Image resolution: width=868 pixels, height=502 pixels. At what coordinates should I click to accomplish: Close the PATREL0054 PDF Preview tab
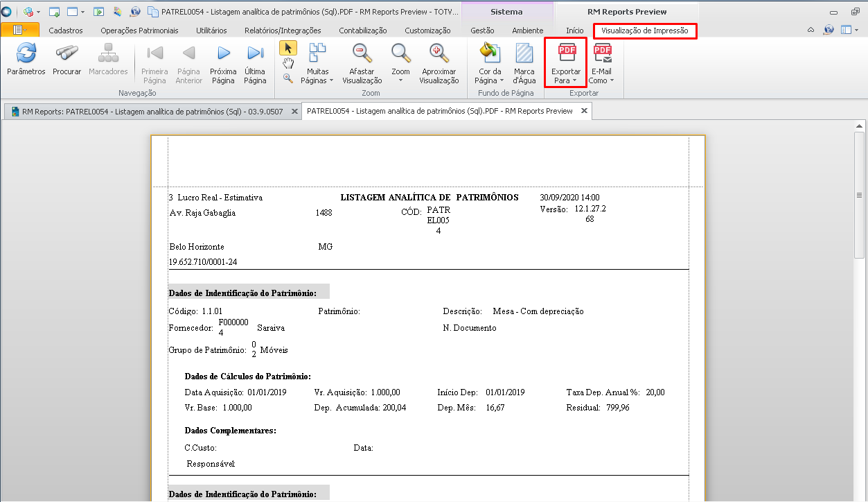[584, 111]
